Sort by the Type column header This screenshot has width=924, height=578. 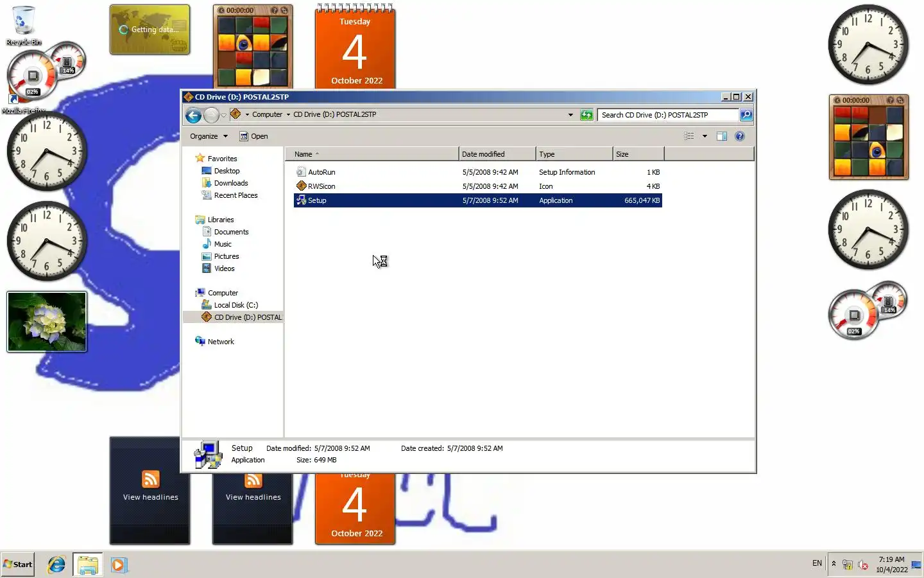(574, 154)
